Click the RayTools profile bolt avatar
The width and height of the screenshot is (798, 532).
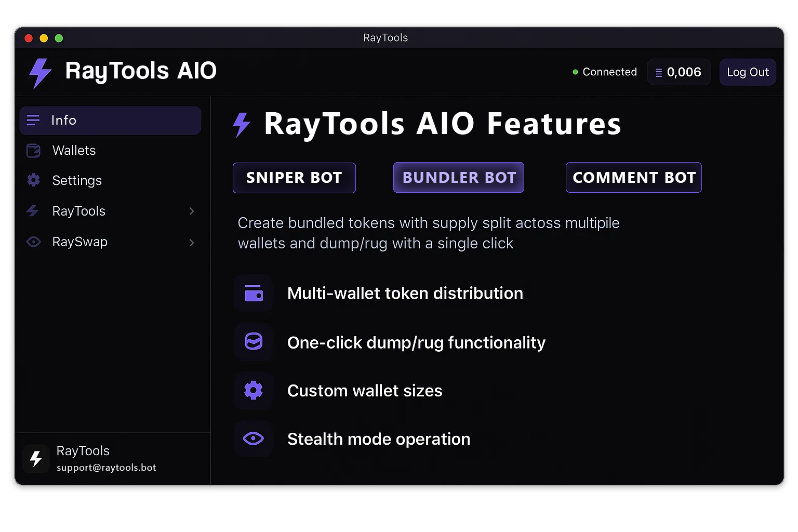(36, 459)
